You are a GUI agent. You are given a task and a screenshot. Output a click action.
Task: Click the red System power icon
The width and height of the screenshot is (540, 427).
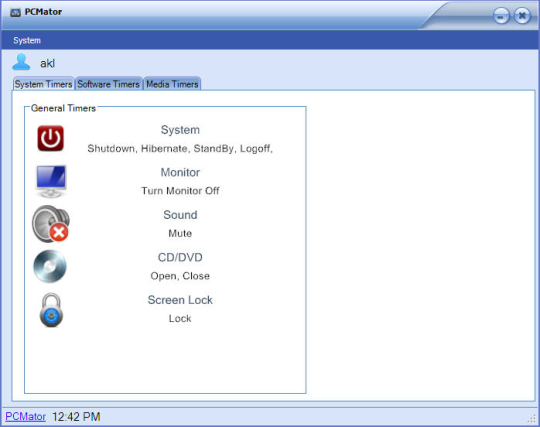pos(51,138)
